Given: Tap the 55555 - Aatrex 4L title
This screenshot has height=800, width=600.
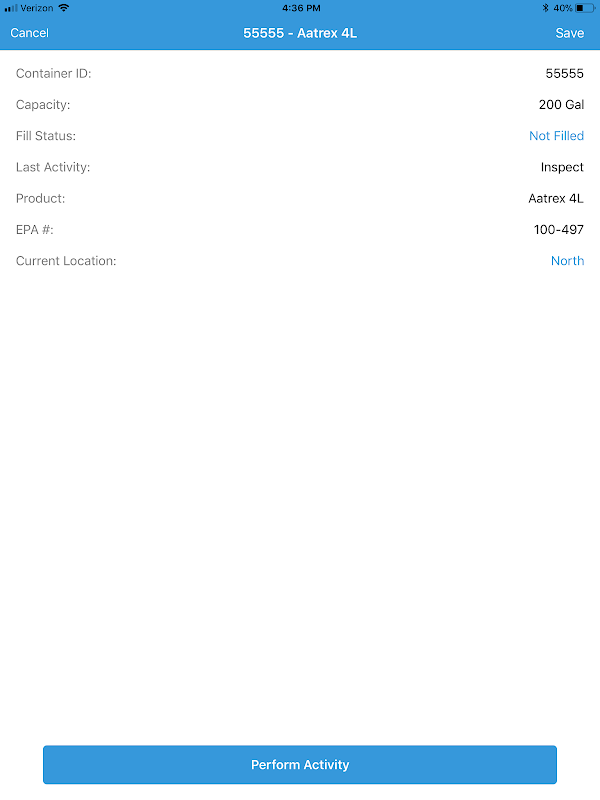Looking at the screenshot, I should [300, 33].
